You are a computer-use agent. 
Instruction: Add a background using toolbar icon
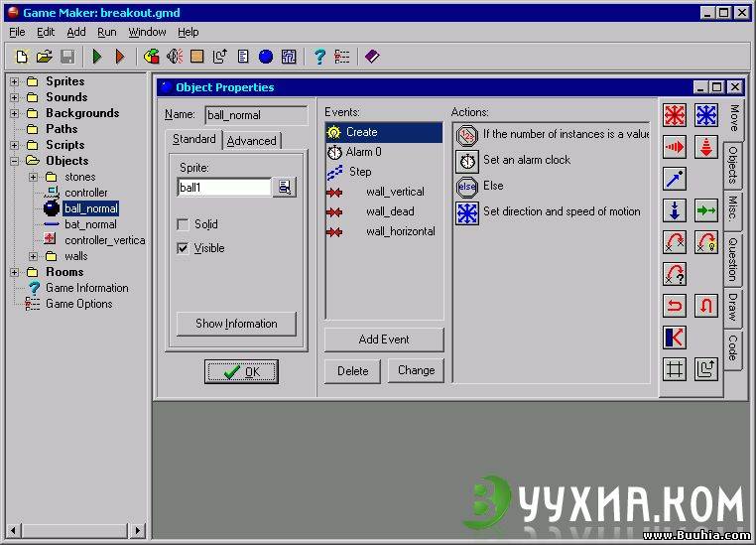(196, 57)
